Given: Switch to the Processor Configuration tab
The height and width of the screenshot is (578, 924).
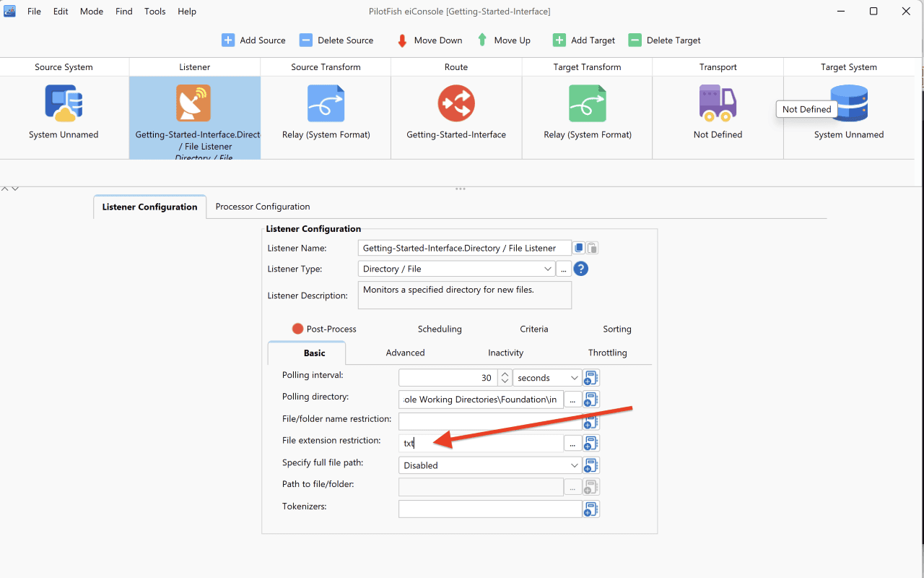Looking at the screenshot, I should point(263,207).
